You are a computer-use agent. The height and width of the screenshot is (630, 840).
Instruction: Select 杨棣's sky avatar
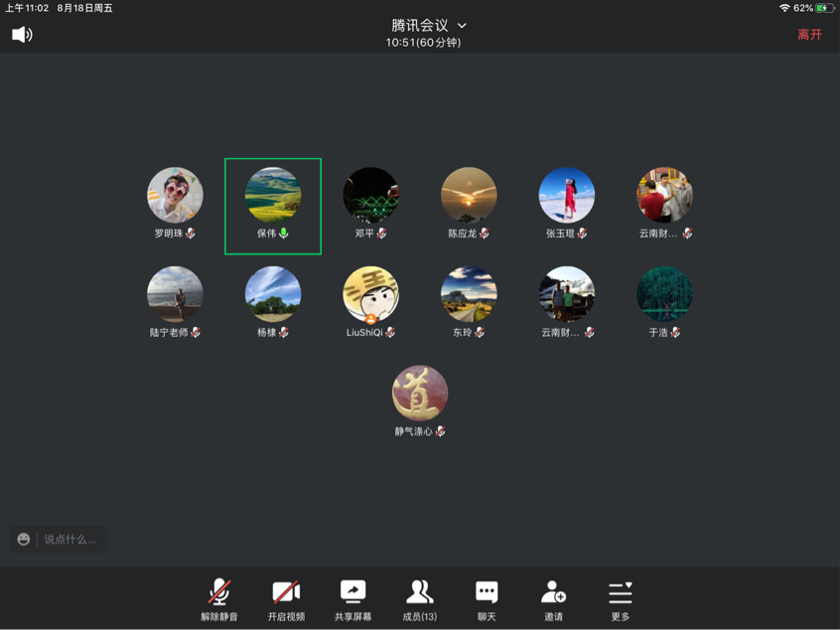point(273,294)
